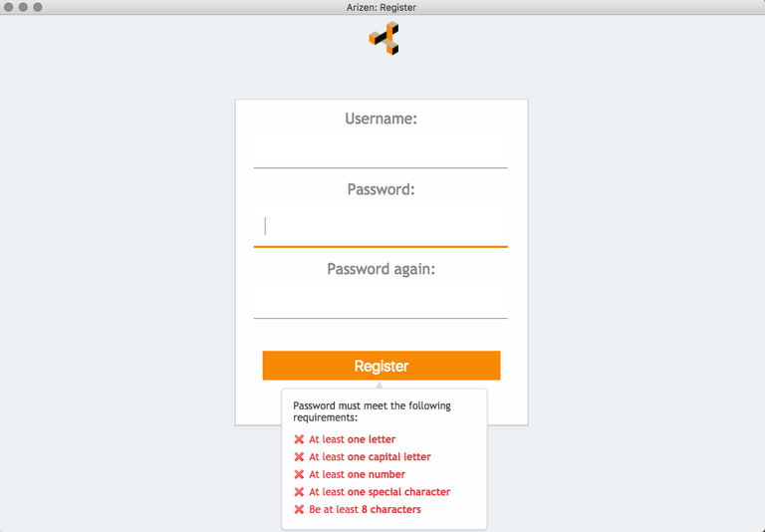Click the 'Password again:' label
This screenshot has width=765, height=532.
382,269
